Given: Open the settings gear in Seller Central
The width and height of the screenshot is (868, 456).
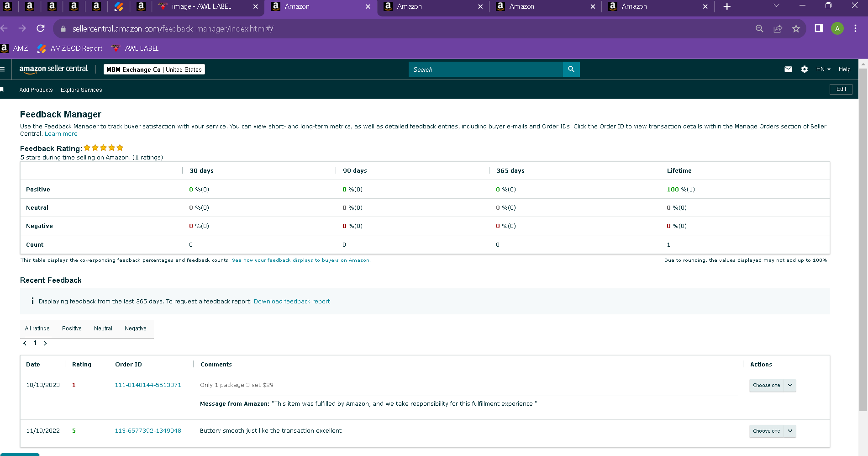Looking at the screenshot, I should pyautogui.click(x=805, y=69).
